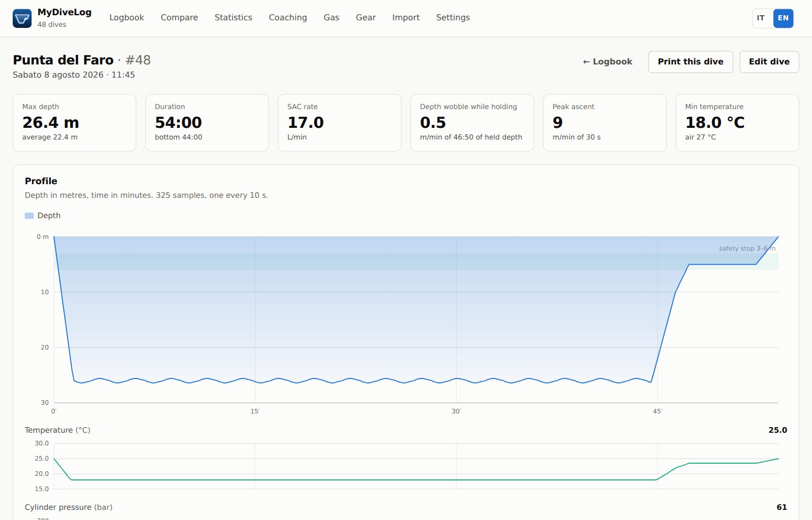Click the 15′ time axis label on depth chart
This screenshot has width=812, height=520.
tap(255, 411)
